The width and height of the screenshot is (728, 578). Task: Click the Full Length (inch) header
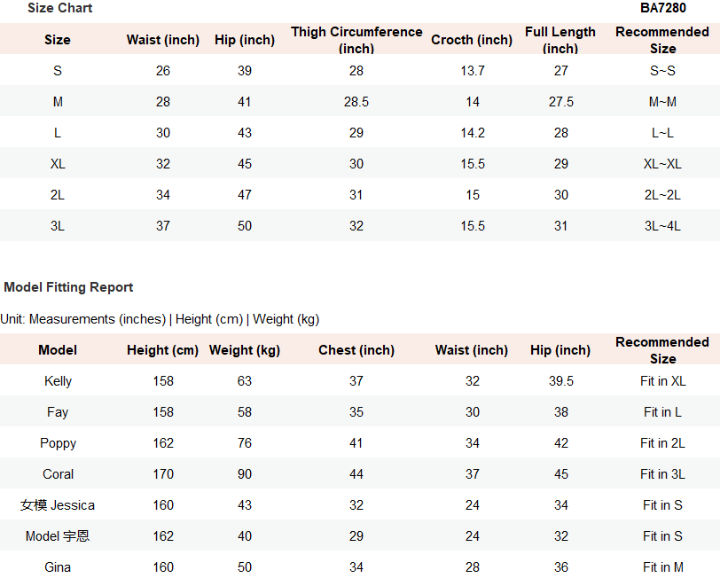[x=560, y=40]
